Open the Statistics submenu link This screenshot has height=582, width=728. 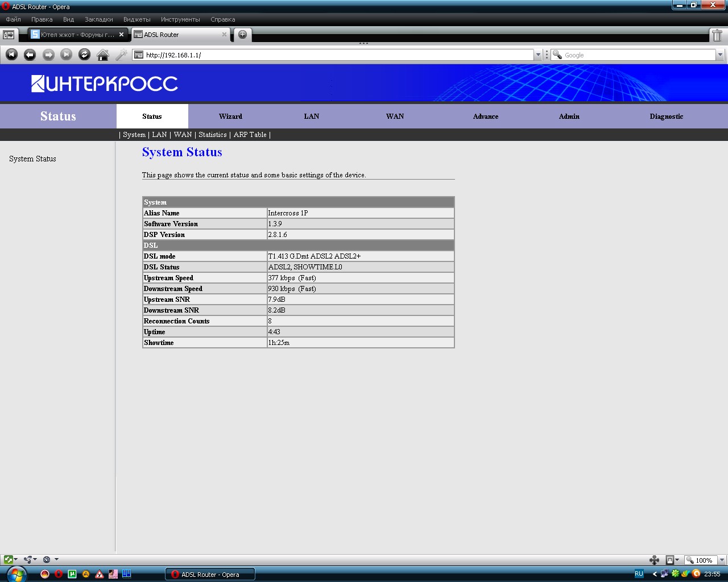212,135
